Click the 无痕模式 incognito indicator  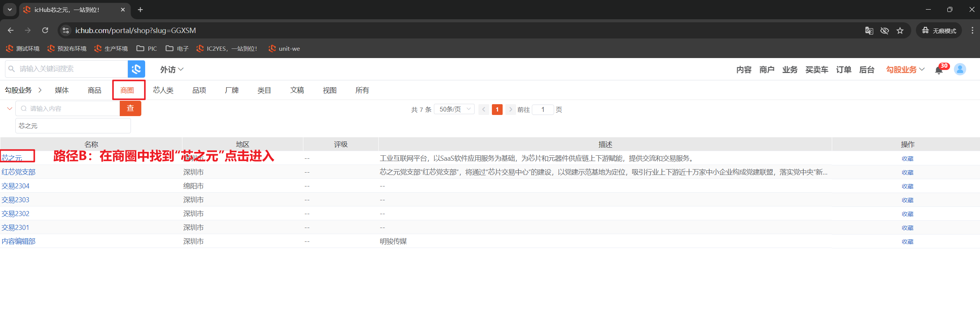coord(939,31)
